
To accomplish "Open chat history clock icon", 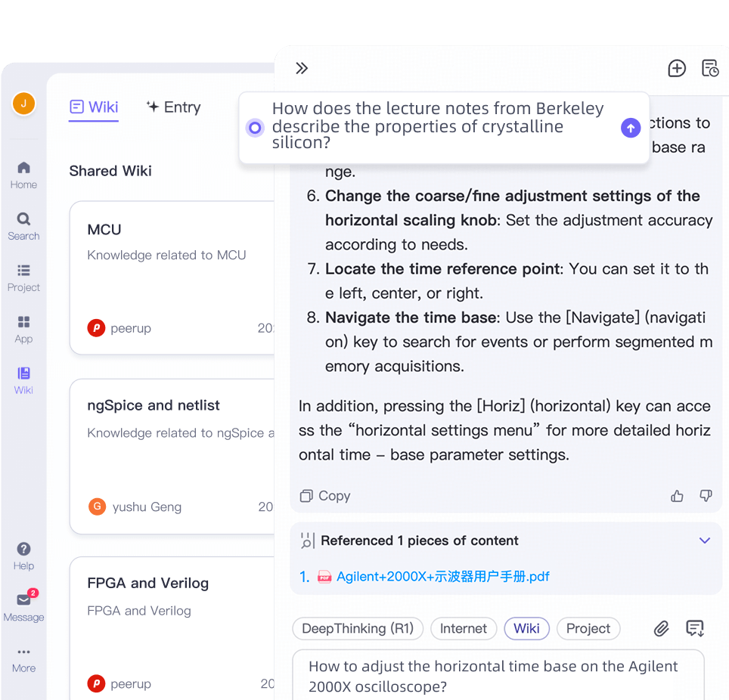I will (710, 68).
